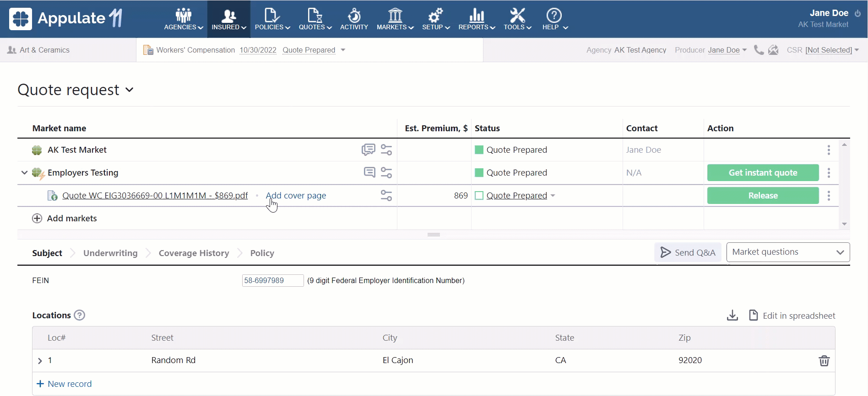Switch to the Coverage History tab
Image resolution: width=868 pixels, height=396 pixels.
[x=194, y=253]
